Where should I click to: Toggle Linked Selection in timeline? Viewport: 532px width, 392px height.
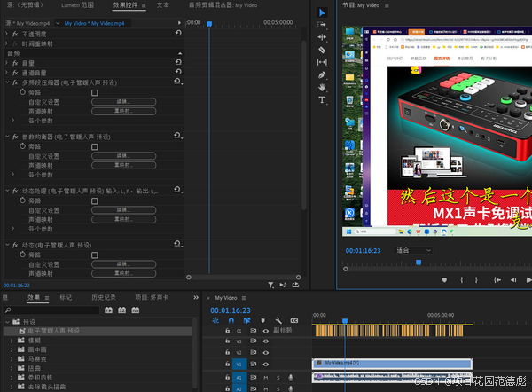(x=246, y=320)
